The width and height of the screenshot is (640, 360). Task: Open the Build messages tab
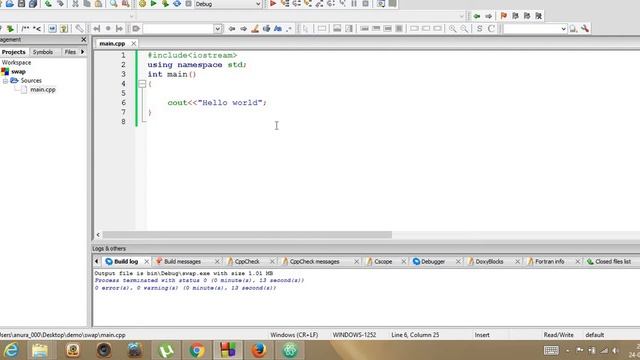pyautogui.click(x=182, y=261)
